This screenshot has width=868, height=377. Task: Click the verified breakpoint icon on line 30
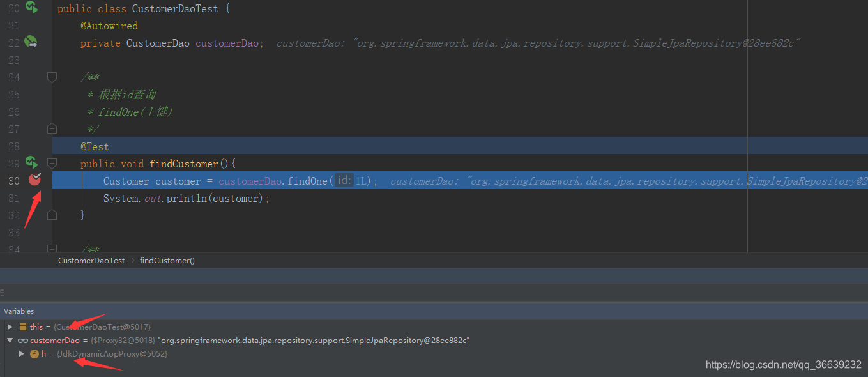click(x=34, y=180)
